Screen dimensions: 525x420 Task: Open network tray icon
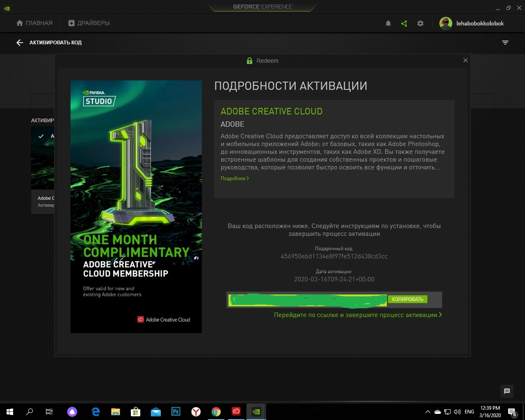pyautogui.click(x=447, y=412)
